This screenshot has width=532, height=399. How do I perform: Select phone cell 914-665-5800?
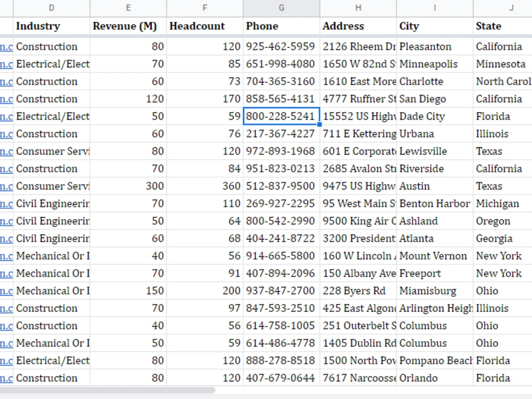click(281, 256)
